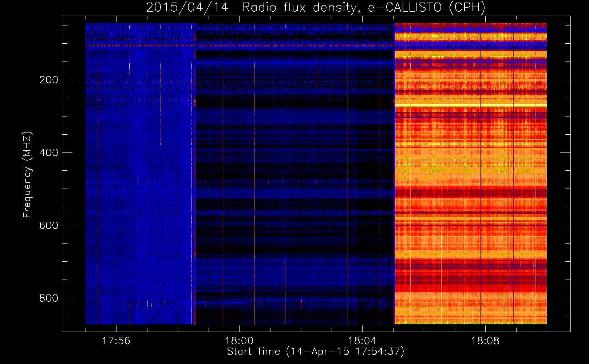Click the 800 frequency tick label
Viewport: 589px width, 364px height.
[48, 298]
